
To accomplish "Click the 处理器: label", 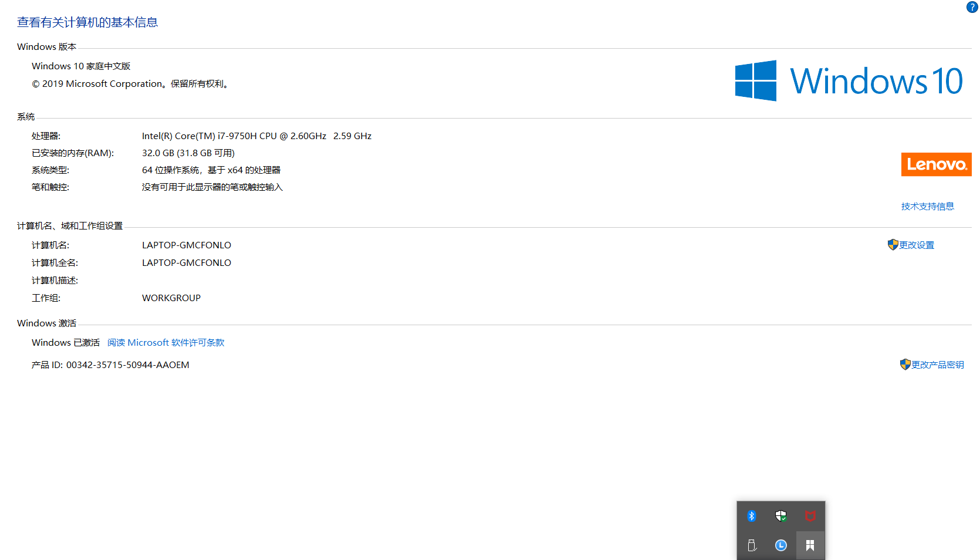I will click(46, 136).
